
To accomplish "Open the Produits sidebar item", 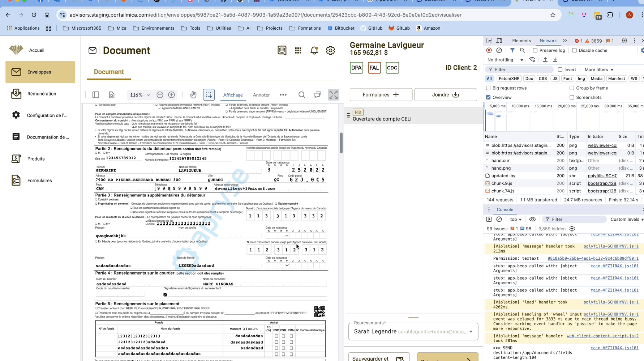I will tap(40, 159).
